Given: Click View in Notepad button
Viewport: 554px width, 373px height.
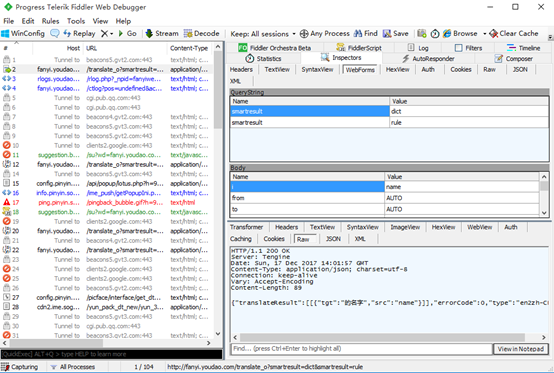Looking at the screenshot, I should pos(521,349).
